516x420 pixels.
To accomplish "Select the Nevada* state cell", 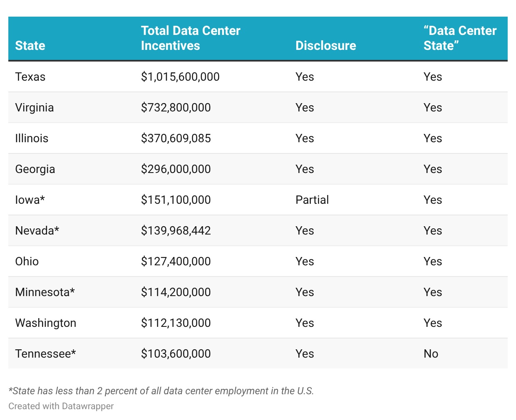I will [37, 230].
